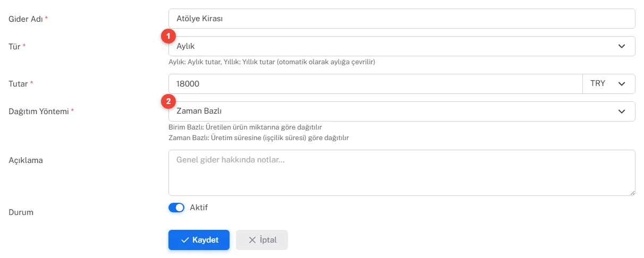Toggle the Aktif status switch
Screen dimensions: 644x258
[176, 208]
